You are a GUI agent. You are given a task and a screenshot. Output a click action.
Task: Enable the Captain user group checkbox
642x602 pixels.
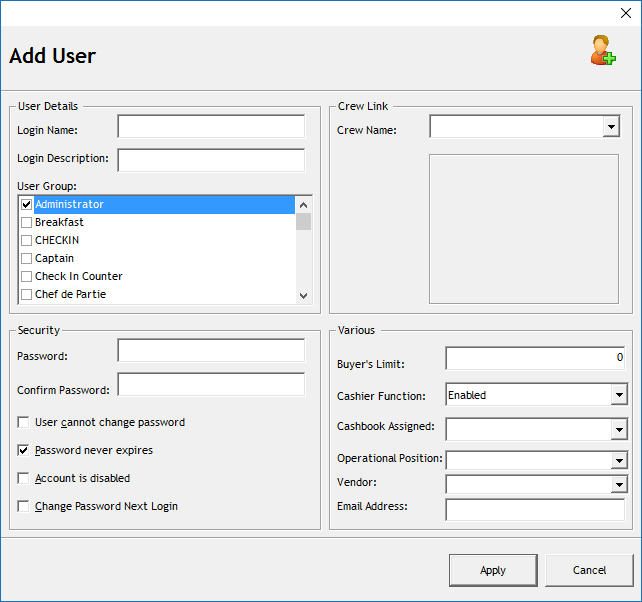(27, 258)
